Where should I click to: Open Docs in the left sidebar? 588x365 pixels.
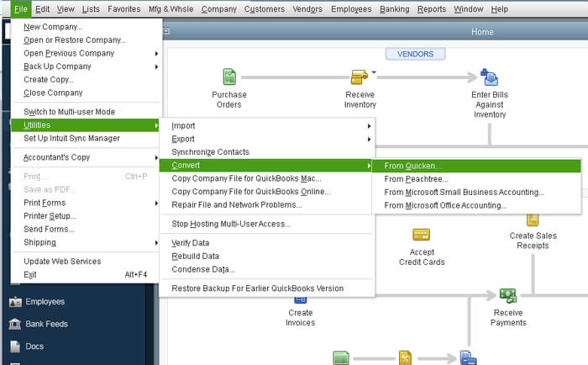pyautogui.click(x=34, y=346)
